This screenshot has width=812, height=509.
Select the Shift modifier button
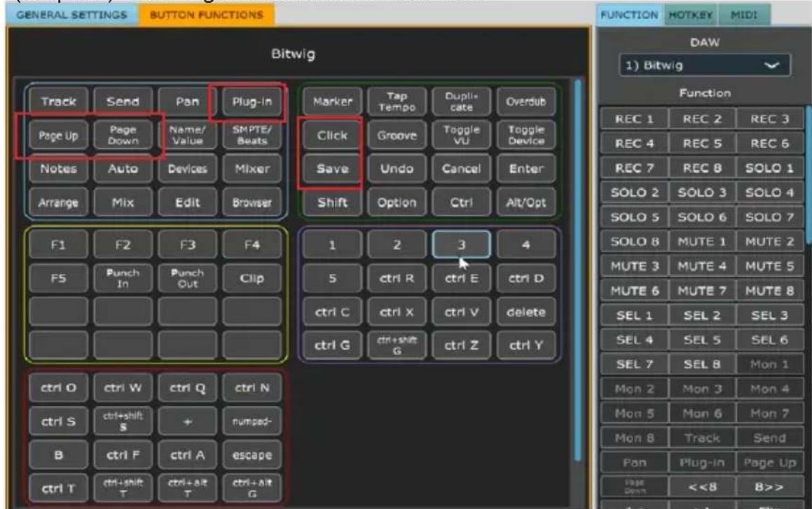(x=332, y=203)
